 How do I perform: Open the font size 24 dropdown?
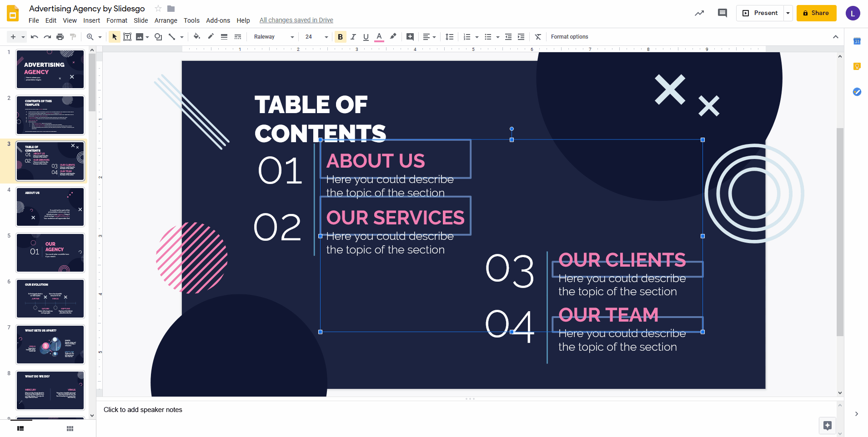[x=316, y=37]
